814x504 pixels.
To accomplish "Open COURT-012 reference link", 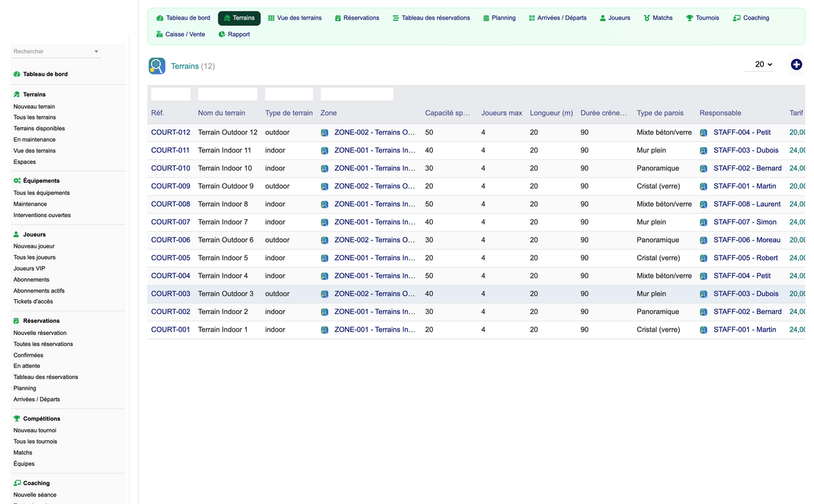I will tap(171, 133).
